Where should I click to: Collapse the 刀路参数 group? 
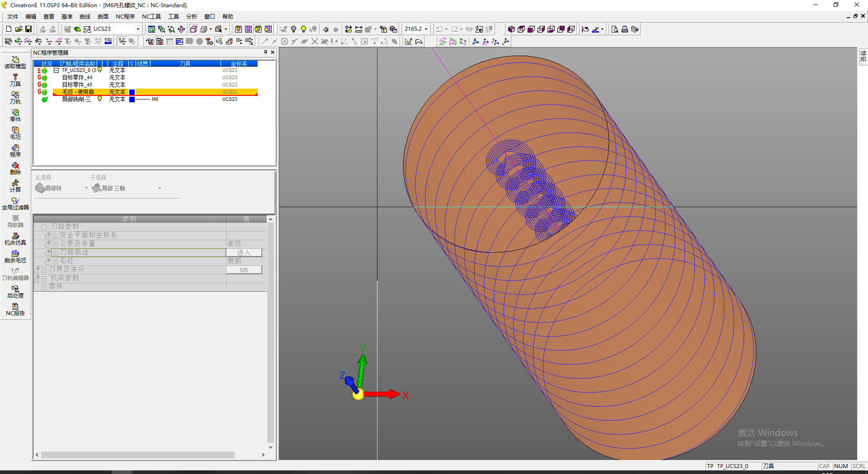44,227
